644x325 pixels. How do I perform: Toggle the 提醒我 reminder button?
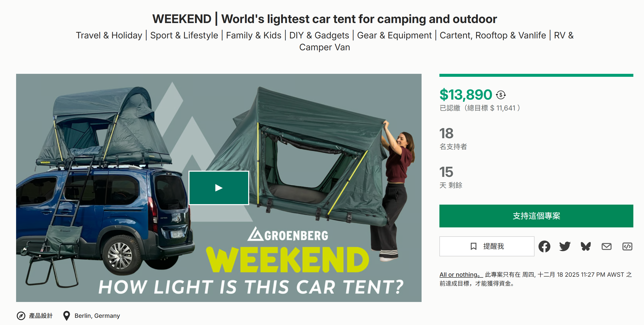point(486,246)
